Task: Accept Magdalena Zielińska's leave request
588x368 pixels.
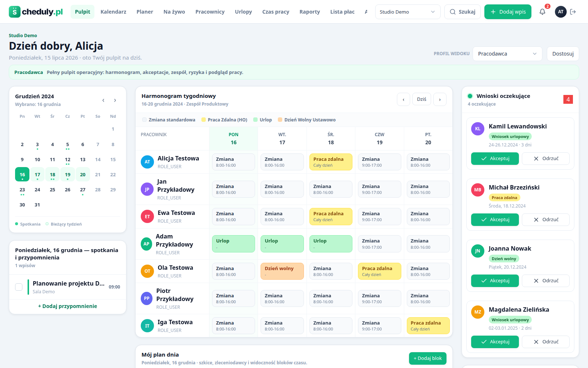Action: (x=495, y=342)
